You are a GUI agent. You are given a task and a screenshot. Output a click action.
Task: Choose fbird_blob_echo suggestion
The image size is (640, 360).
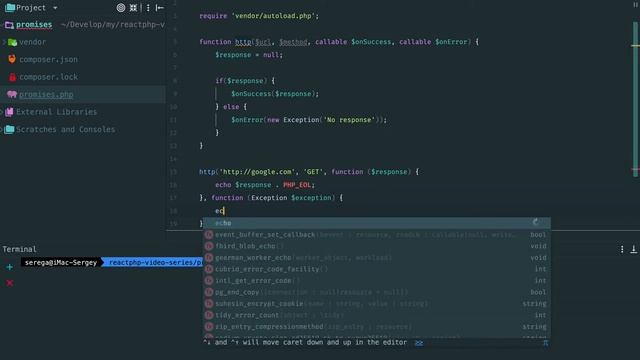tap(377, 246)
